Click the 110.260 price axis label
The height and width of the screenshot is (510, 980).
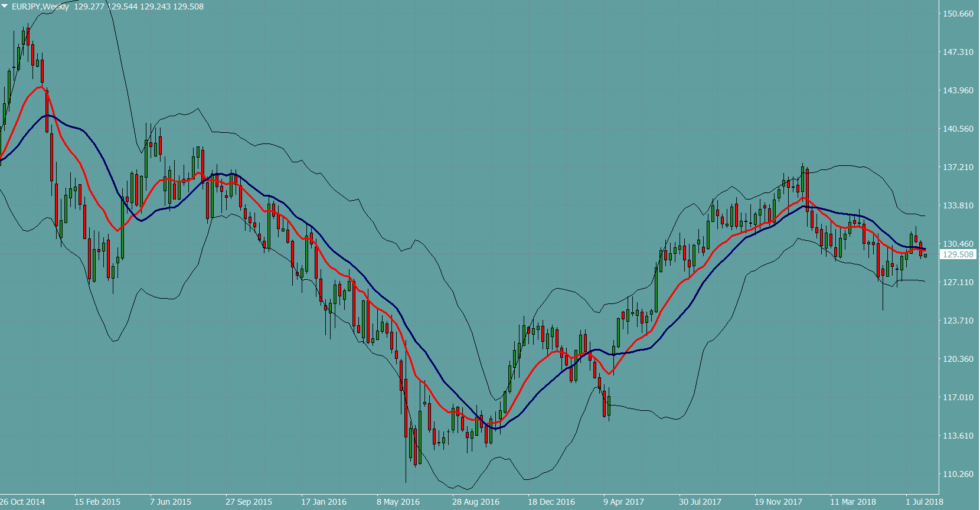958,474
